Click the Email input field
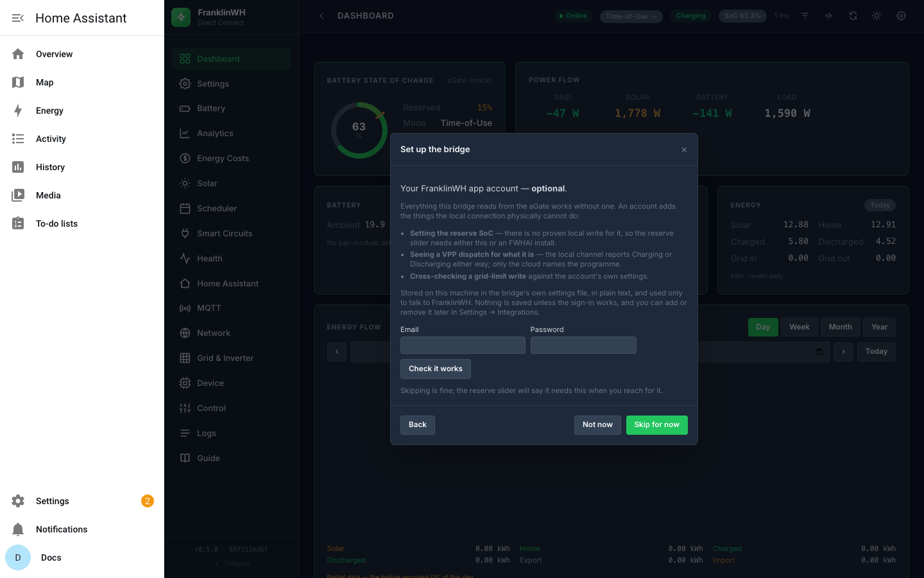This screenshot has height=578, width=924. pyautogui.click(x=463, y=346)
